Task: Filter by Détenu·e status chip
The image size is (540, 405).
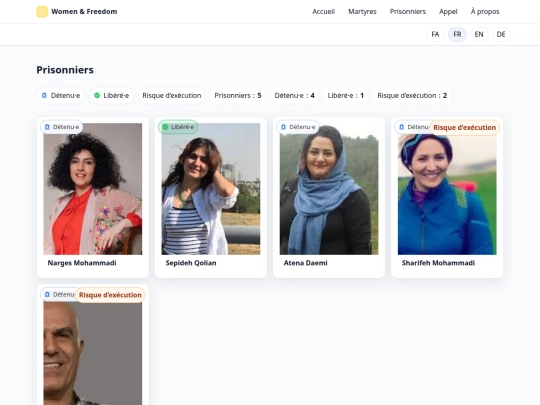Action: point(61,95)
